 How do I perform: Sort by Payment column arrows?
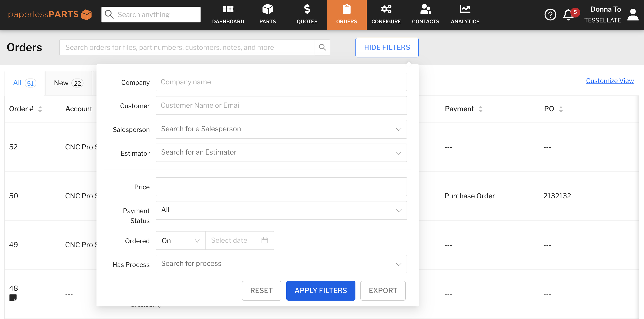click(x=480, y=109)
